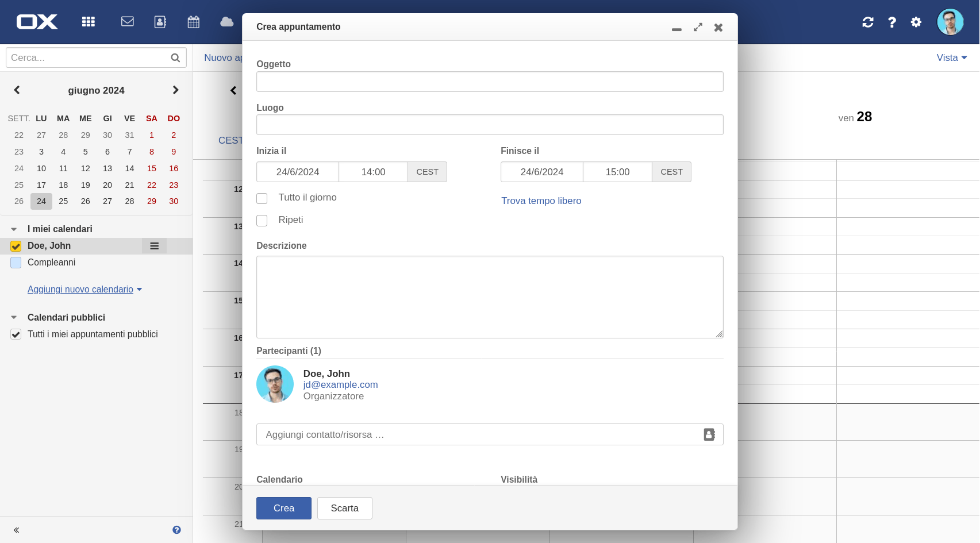Click into the Oggetto field
The height and width of the screenshot is (543, 980).
(x=490, y=82)
